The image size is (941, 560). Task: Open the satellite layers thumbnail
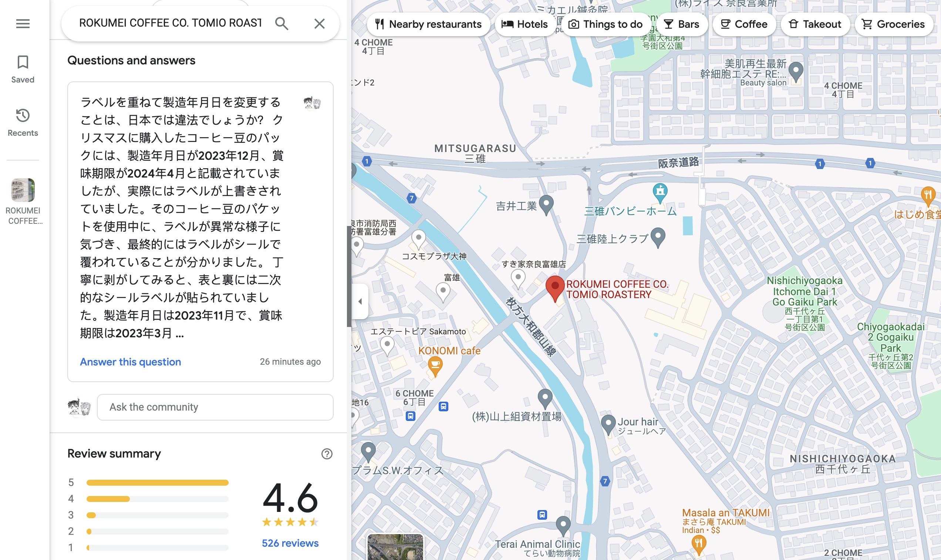(395, 547)
